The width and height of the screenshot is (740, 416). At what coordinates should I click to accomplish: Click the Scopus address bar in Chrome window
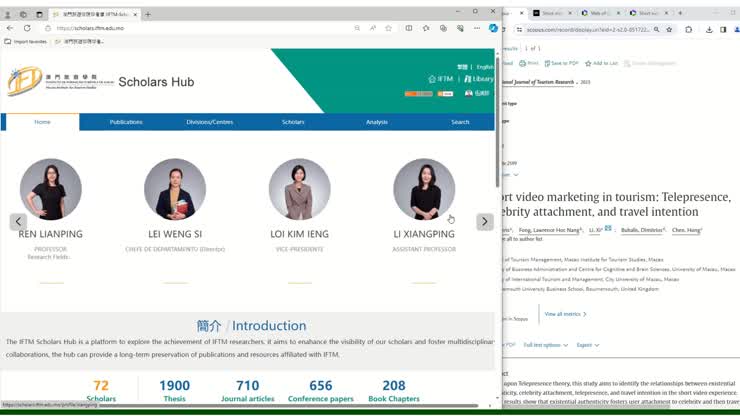pyautogui.click(x=588, y=30)
